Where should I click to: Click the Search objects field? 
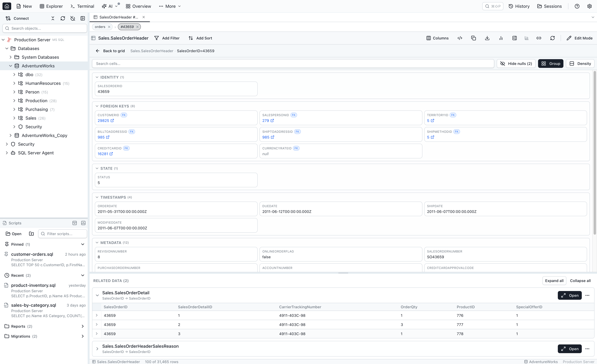[x=45, y=28]
